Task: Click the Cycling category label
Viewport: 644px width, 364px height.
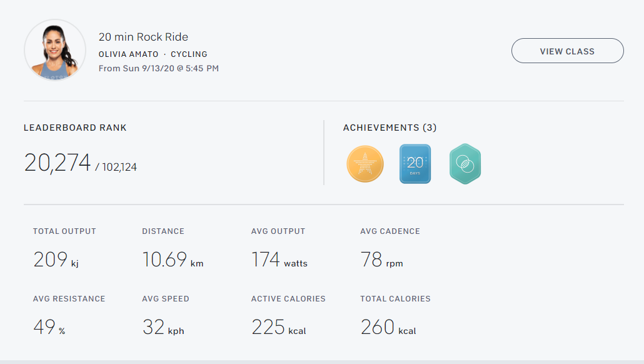Action: pyautogui.click(x=189, y=54)
